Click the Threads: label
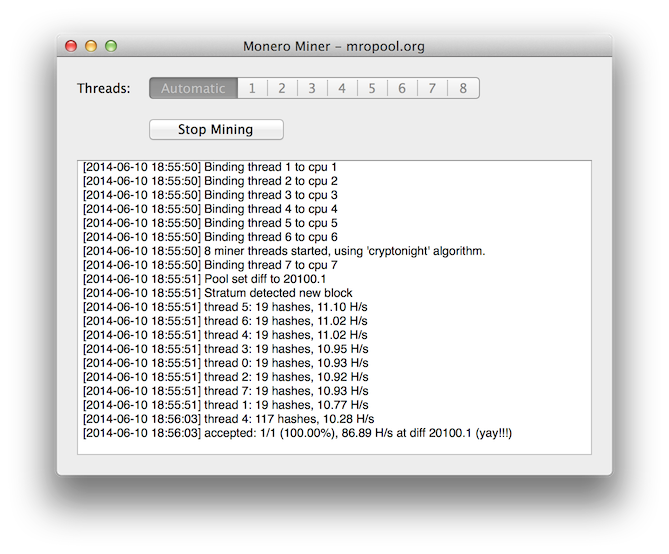The height and width of the screenshot is (554, 669). [104, 88]
